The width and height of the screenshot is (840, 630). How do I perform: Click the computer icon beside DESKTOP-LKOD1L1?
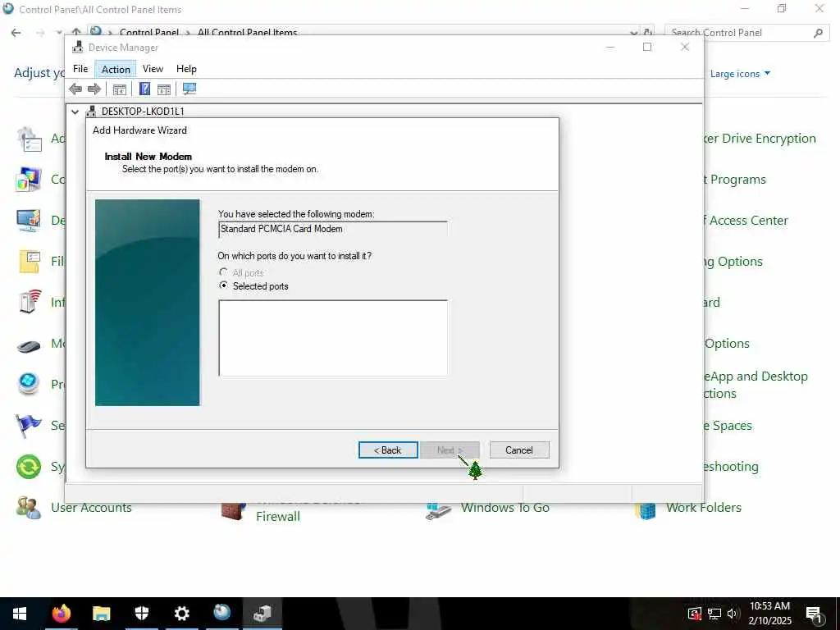[91, 112]
